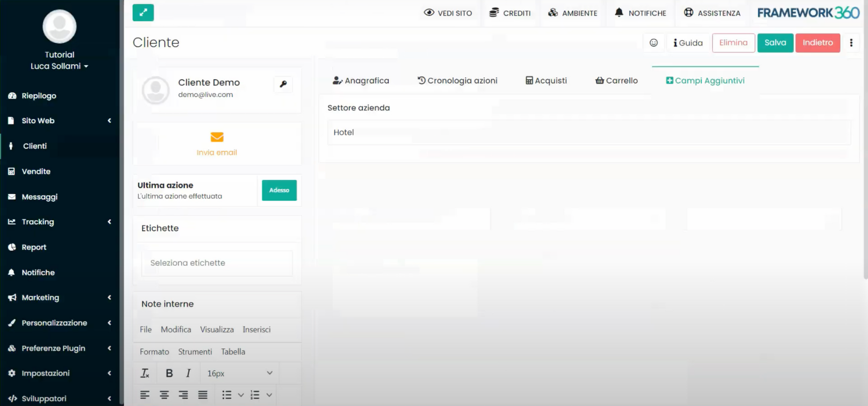Click the green Salva button

(x=775, y=43)
